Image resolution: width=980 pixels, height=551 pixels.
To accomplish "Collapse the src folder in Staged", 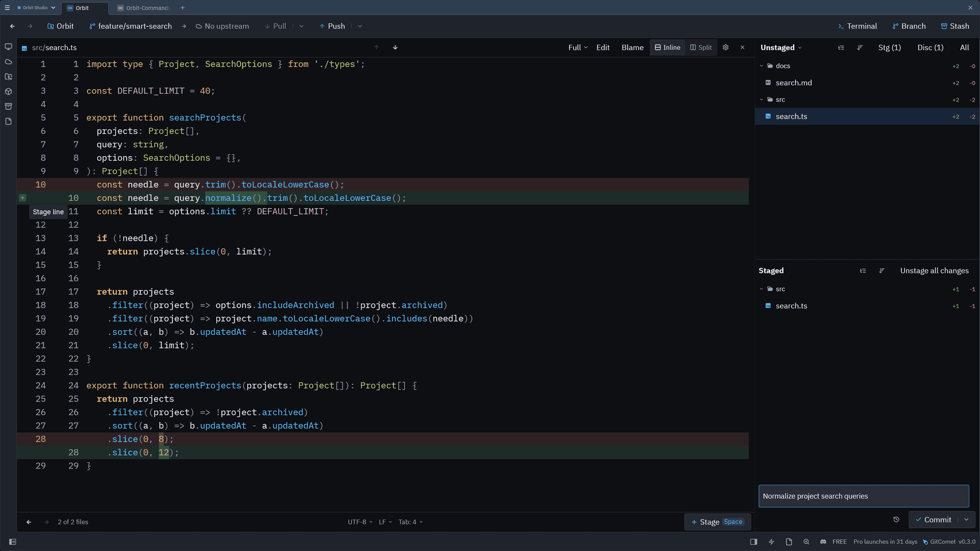I will (762, 289).
